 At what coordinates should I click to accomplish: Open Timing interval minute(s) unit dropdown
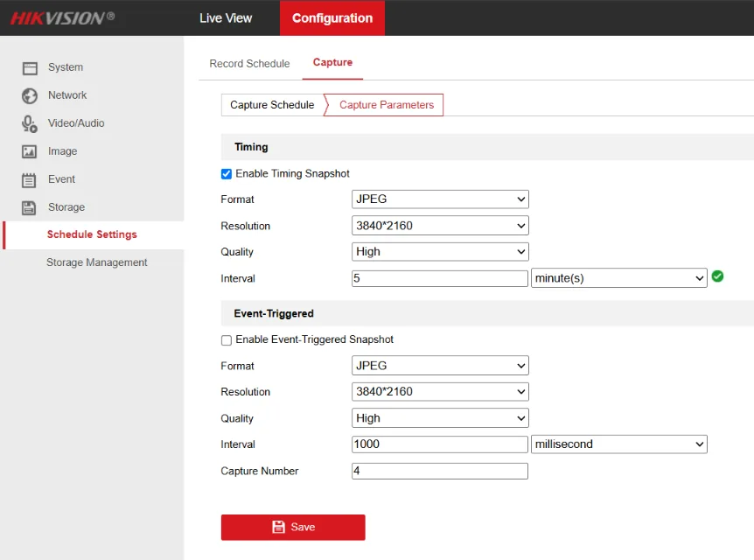[x=619, y=278]
